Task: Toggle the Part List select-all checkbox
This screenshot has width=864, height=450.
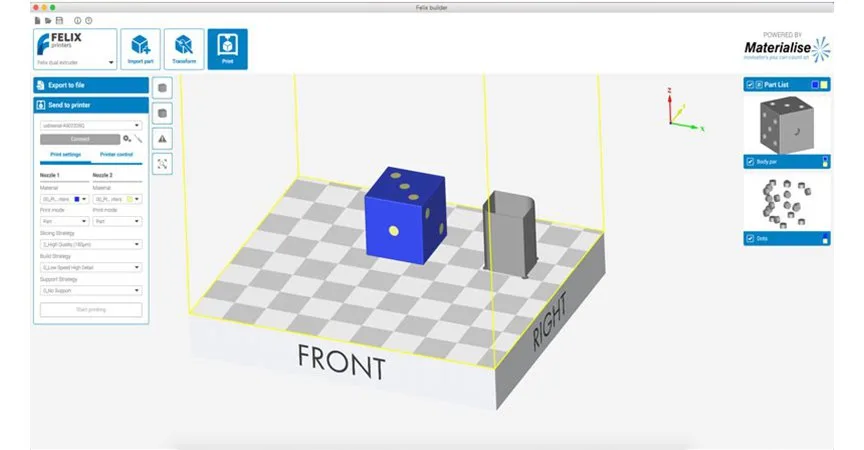Action: pyautogui.click(x=749, y=85)
